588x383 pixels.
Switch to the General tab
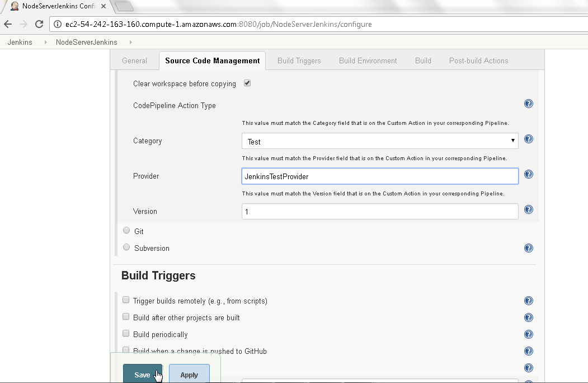[134, 61]
